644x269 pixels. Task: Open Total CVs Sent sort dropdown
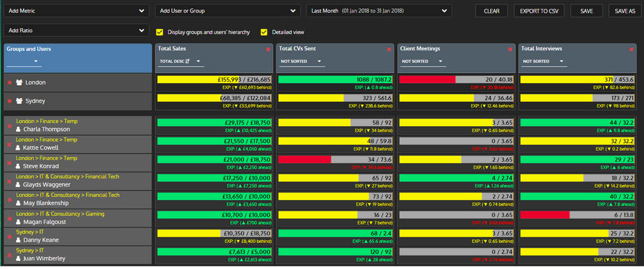point(303,62)
